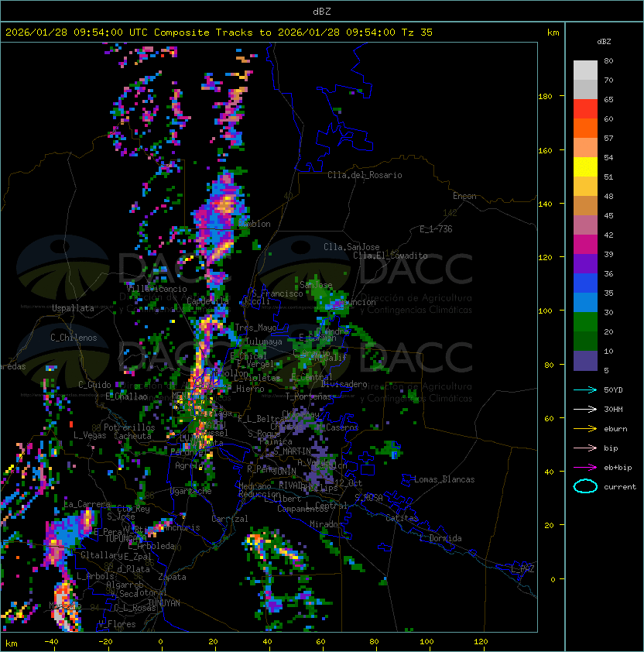The image size is (644, 652).
Task: Click the Tres_Mayo place label
Action: pyautogui.click(x=255, y=328)
